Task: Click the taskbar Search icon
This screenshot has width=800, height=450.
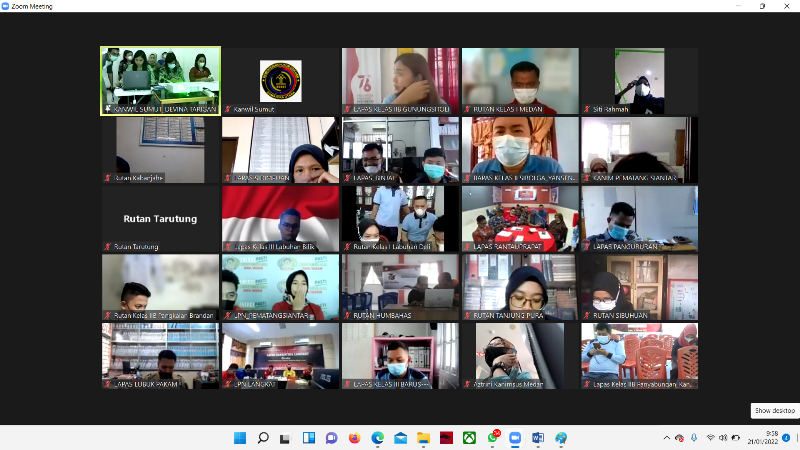Action: 263,438
